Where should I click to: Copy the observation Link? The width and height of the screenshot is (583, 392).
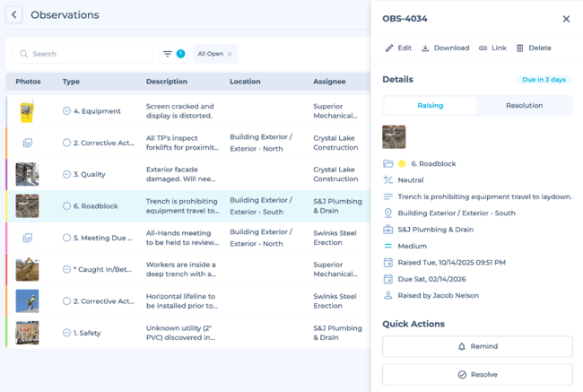[x=492, y=48]
